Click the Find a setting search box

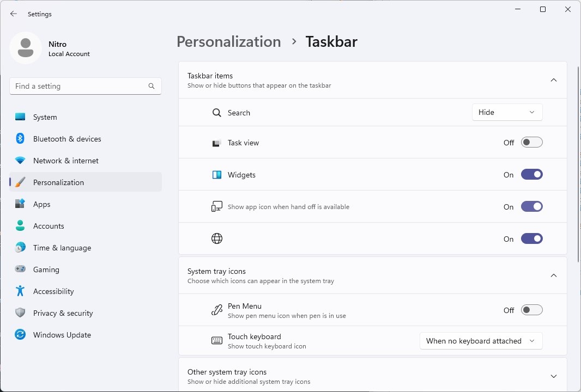click(86, 86)
